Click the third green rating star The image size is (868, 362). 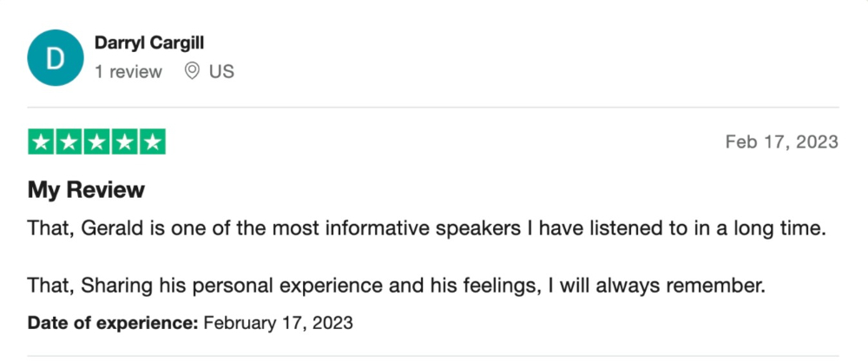point(97,142)
